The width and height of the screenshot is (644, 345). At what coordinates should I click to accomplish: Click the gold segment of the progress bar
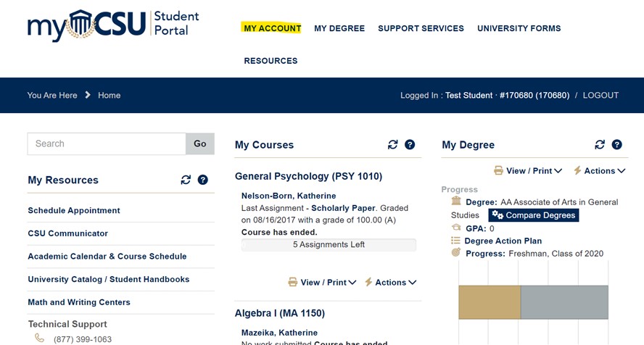[490, 302]
